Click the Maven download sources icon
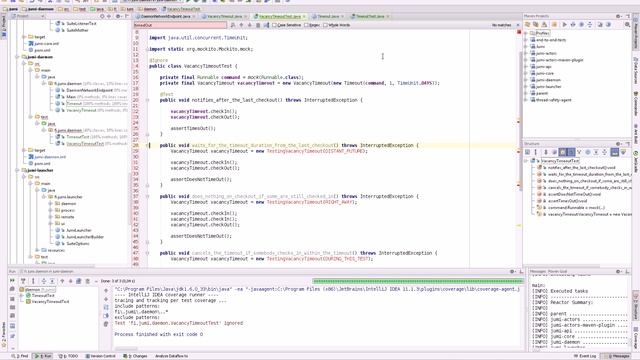640x360 pixels. tap(544, 25)
